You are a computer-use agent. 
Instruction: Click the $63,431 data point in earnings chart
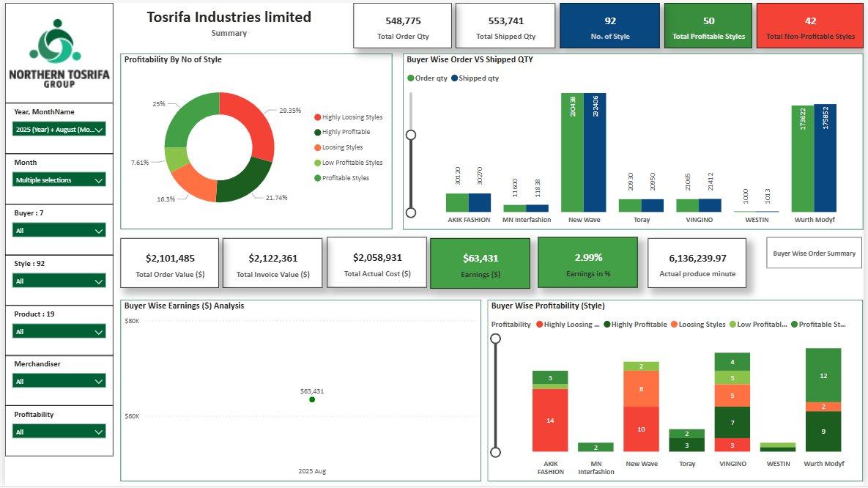point(312,399)
